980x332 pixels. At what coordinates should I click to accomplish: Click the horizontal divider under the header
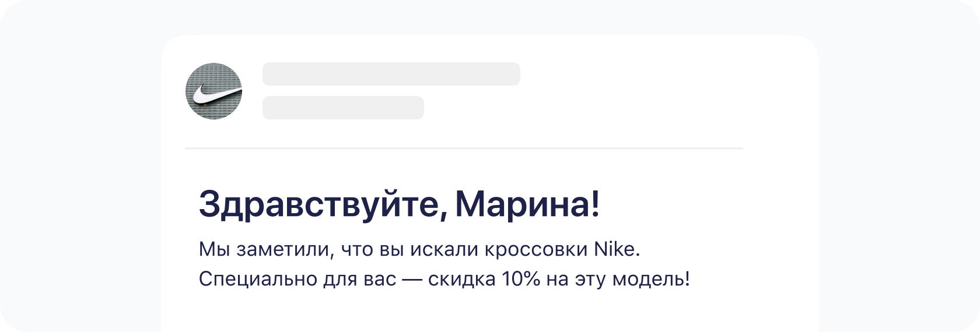click(464, 149)
